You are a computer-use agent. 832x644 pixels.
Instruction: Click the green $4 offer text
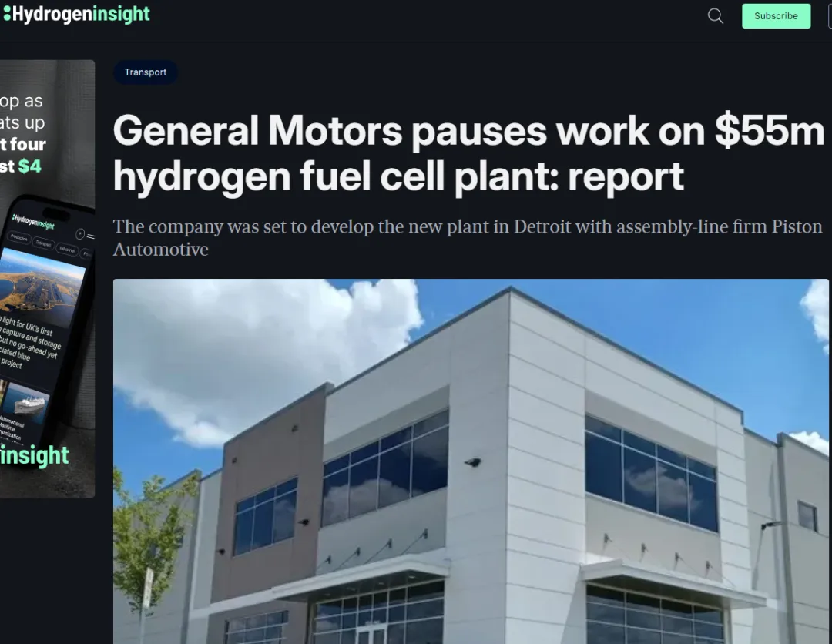(30, 166)
